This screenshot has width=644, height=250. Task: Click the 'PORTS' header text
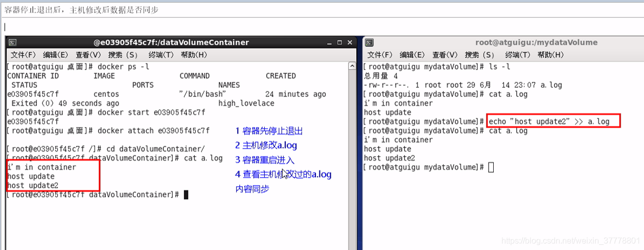click(143, 85)
